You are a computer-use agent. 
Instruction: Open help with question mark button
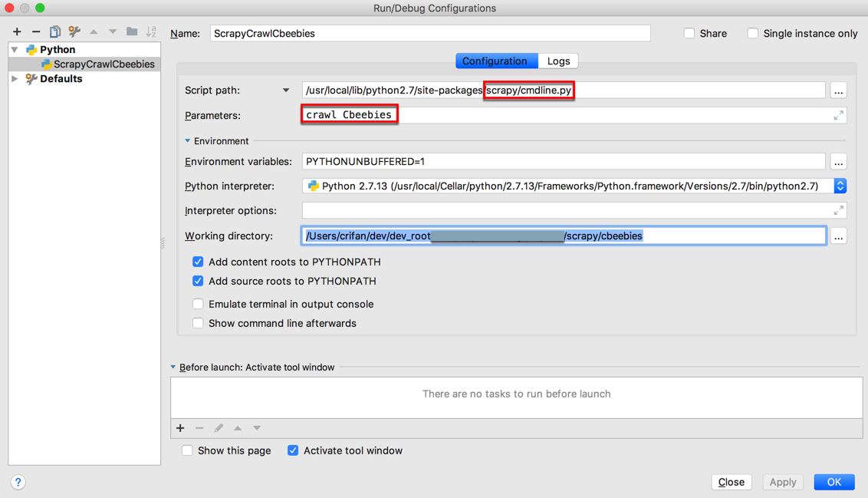click(x=18, y=482)
